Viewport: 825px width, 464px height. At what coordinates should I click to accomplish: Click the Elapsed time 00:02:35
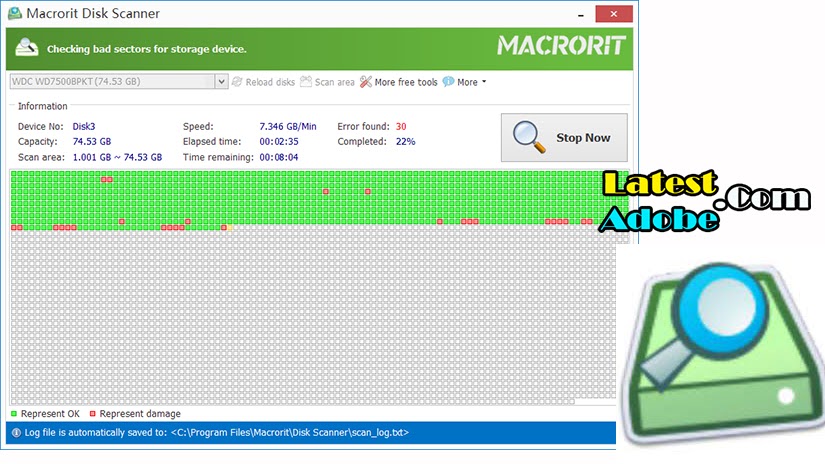[279, 142]
